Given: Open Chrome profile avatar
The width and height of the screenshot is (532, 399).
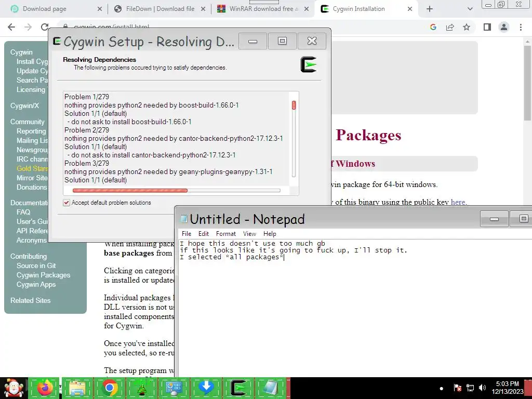Looking at the screenshot, I should (x=504, y=27).
